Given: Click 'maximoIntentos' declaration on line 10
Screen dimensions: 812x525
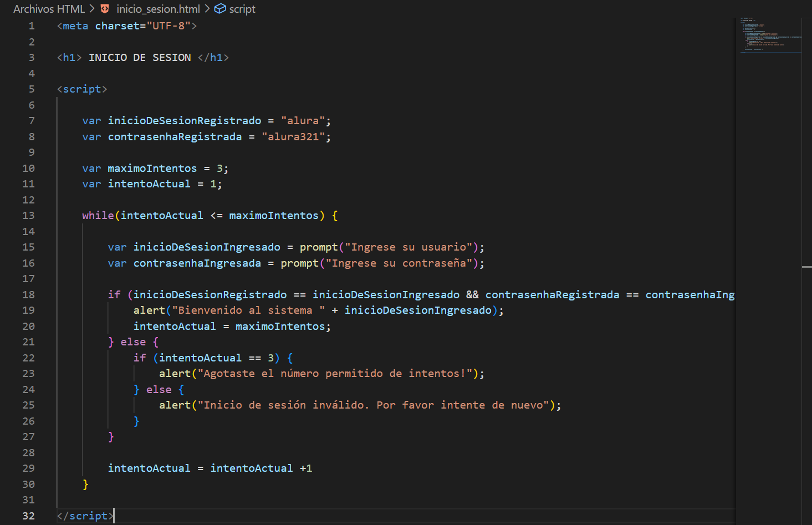Looking at the screenshot, I should coord(152,169).
